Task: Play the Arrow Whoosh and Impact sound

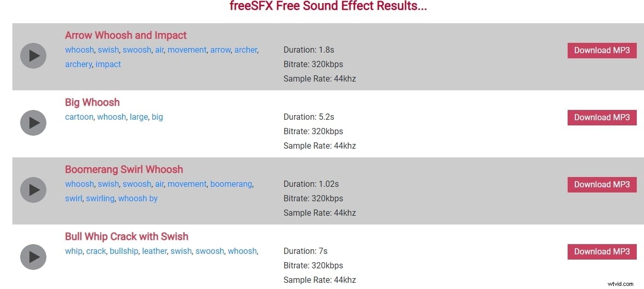Action: click(33, 56)
